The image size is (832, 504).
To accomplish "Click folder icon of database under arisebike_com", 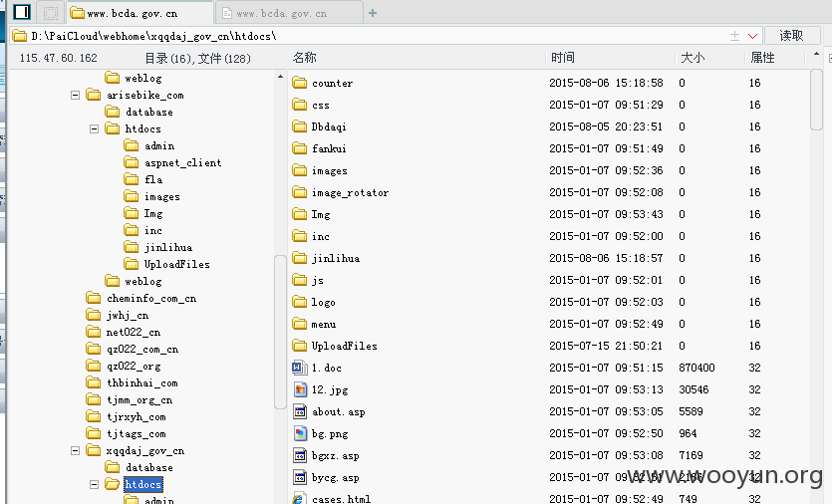I will (112, 112).
